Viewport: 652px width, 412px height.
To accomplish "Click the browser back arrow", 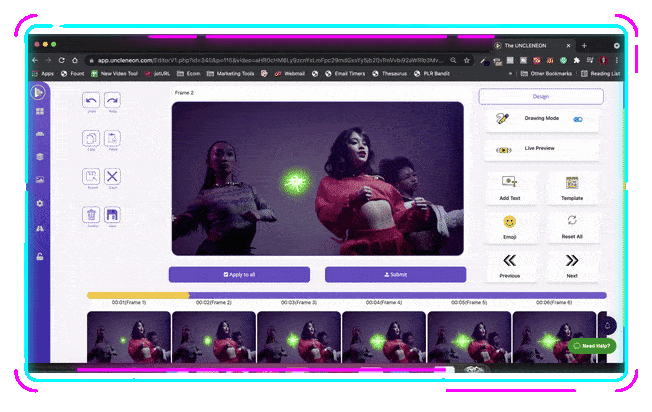I will click(x=35, y=60).
